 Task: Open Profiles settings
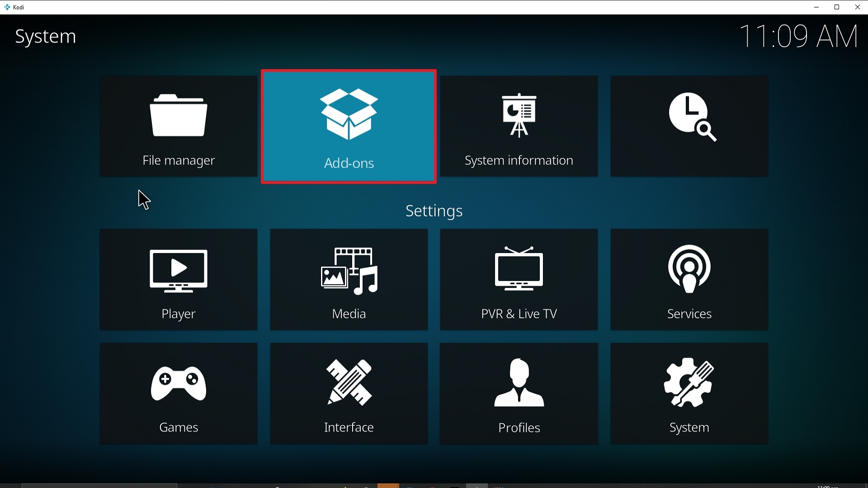click(519, 394)
